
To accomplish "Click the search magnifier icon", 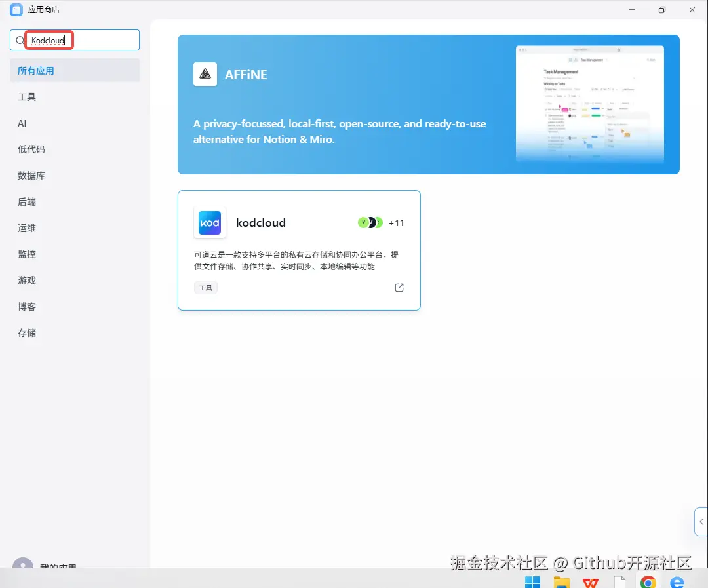I will 20,41.
